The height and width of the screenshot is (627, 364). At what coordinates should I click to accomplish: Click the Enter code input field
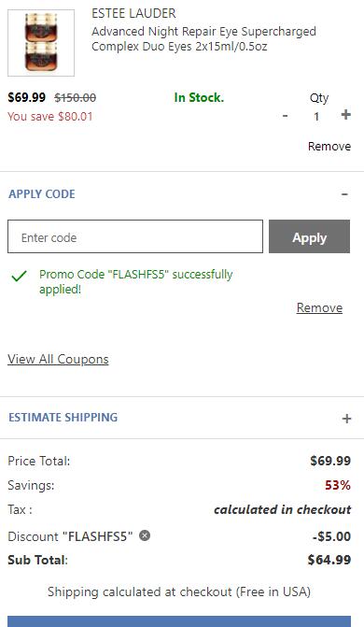(x=135, y=236)
